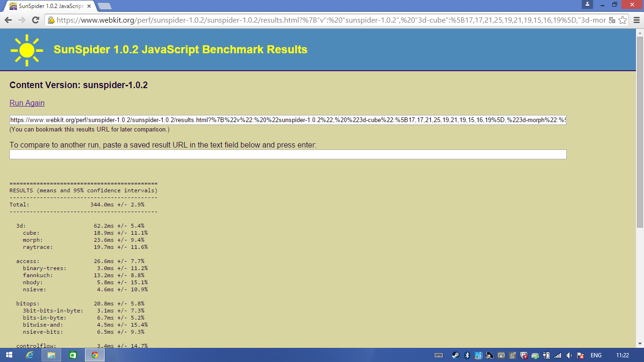Go back to the previous page
Screen dimensions: 644x362
click(8, 20)
